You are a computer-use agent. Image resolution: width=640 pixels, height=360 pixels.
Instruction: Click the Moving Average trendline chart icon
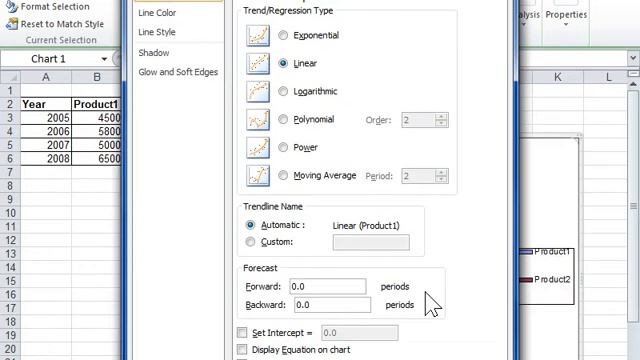(x=258, y=176)
